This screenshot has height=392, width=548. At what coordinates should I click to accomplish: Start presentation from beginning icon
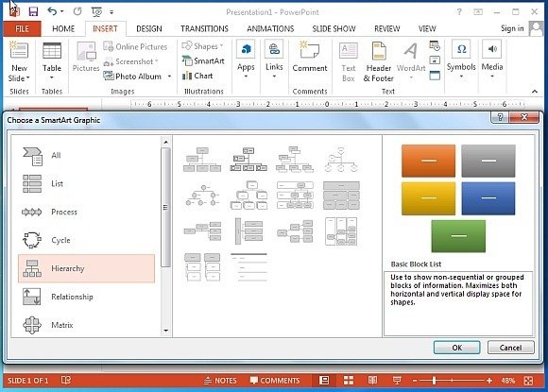pyautogui.click(x=96, y=12)
